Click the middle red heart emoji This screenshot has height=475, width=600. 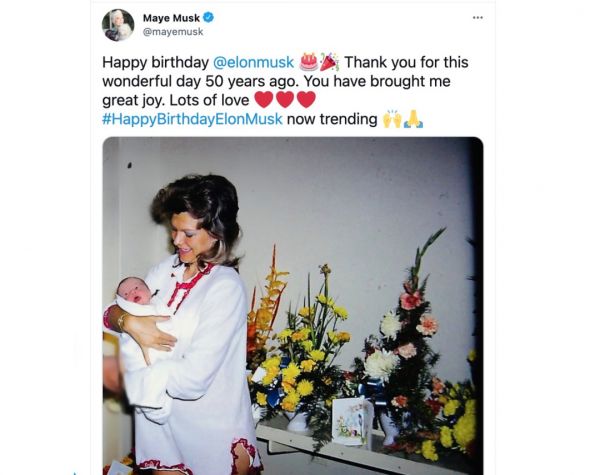pos(284,100)
